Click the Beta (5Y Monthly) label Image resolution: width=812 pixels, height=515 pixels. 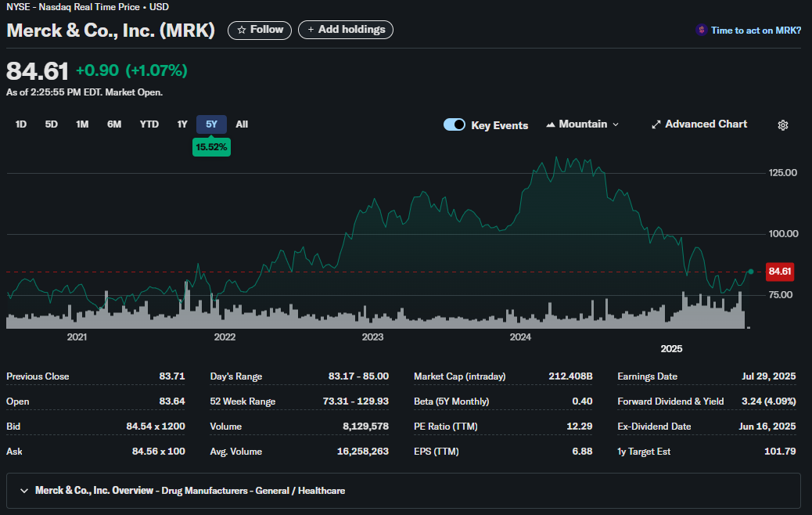coord(451,402)
